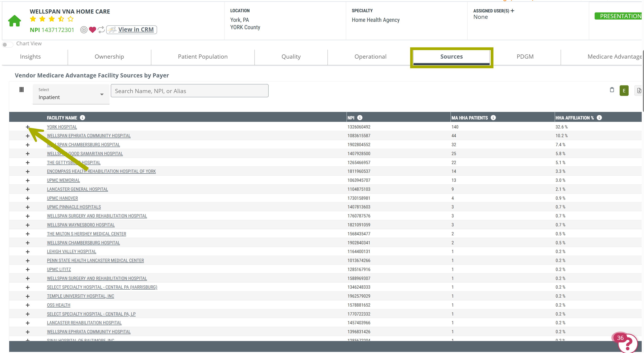The image size is (644, 353).
Task: Click the refresh arrows icon near NPI
Action: (x=101, y=30)
